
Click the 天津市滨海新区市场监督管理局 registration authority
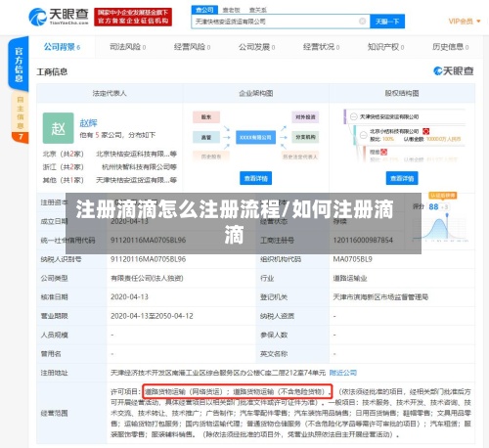tap(380, 297)
